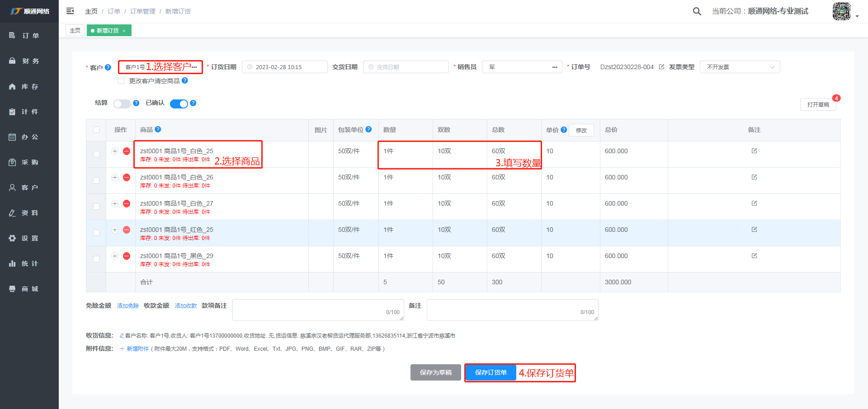Select all rows with header checkbox
The width and height of the screenshot is (868, 409).
tap(96, 130)
